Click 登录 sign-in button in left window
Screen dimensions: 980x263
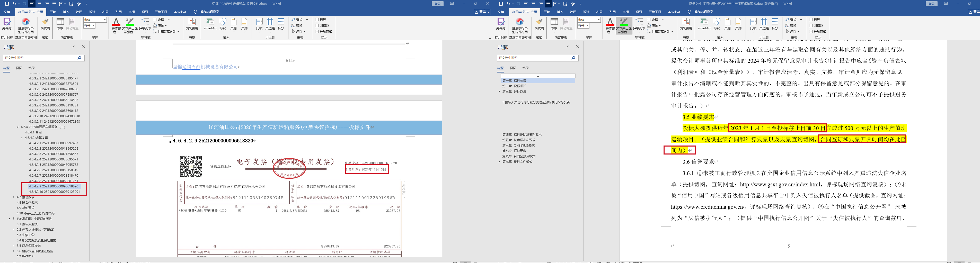437,4
